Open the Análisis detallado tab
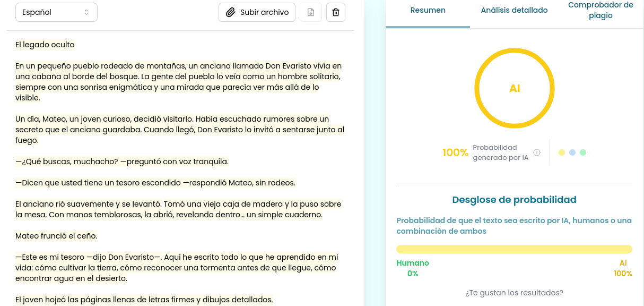This screenshot has width=644, height=306. [514, 10]
